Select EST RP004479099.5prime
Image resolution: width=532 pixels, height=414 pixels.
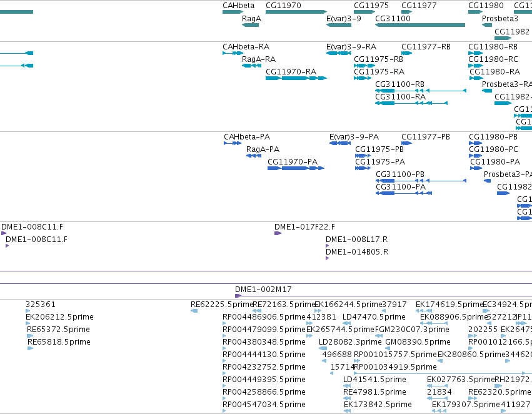(x=224, y=336)
